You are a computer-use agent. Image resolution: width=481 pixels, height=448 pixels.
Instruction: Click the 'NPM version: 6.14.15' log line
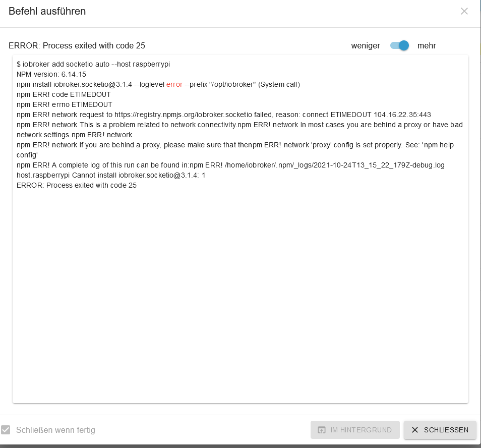(51, 74)
